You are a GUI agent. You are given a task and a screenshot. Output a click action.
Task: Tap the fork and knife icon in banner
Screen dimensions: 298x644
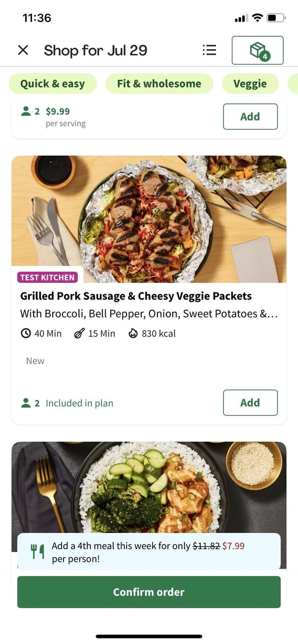coord(37,551)
